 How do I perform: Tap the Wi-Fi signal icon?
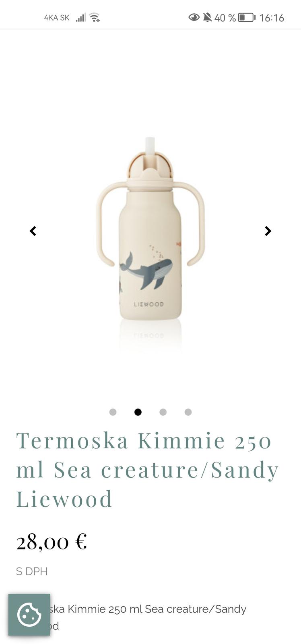pos(95,17)
